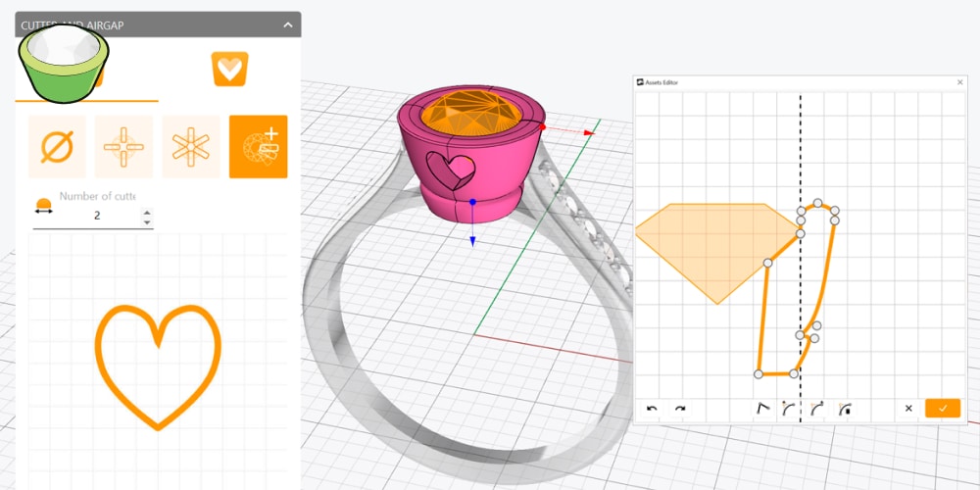The height and width of the screenshot is (490, 980).
Task: Switch to the green bezel tab
Action: [65, 64]
